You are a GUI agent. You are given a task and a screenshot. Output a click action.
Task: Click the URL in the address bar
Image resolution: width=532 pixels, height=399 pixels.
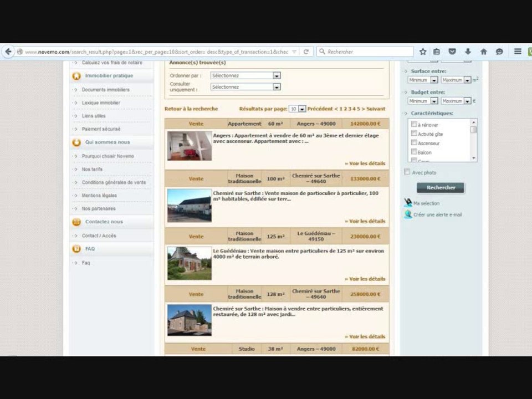click(156, 52)
